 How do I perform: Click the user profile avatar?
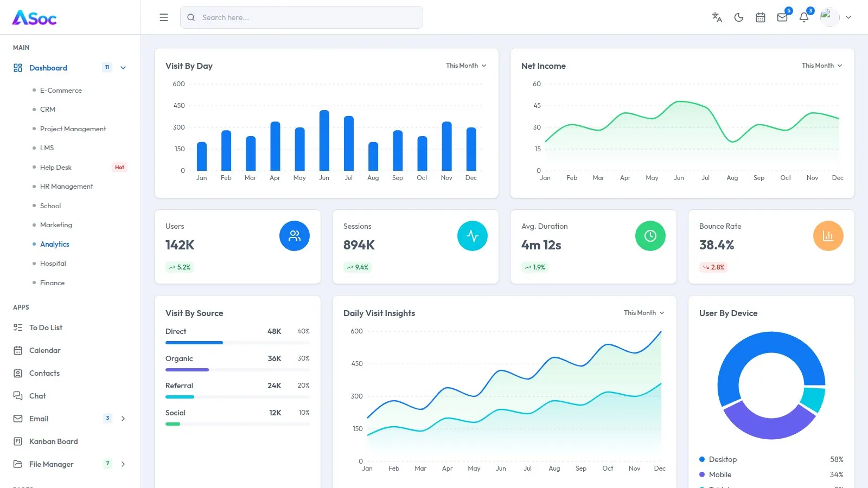point(829,17)
